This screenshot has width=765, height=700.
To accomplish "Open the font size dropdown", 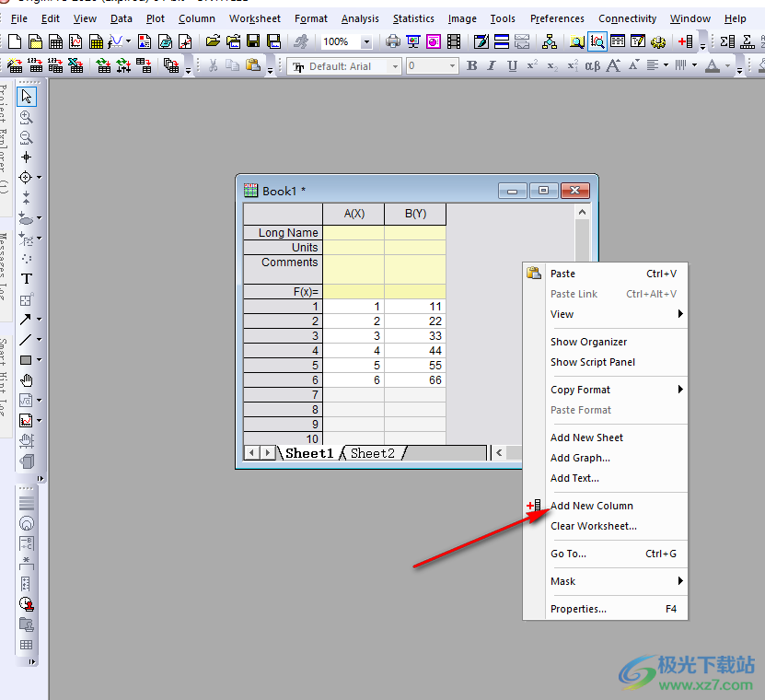I will (452, 66).
